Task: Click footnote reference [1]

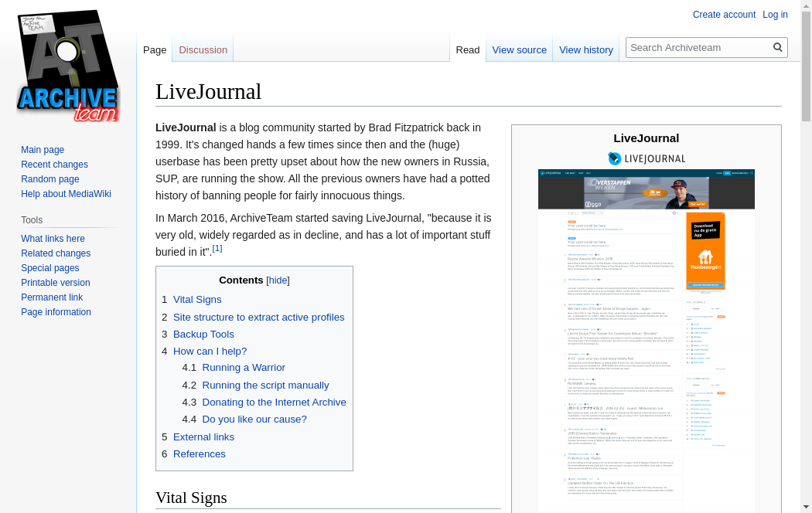Action: tap(217, 248)
